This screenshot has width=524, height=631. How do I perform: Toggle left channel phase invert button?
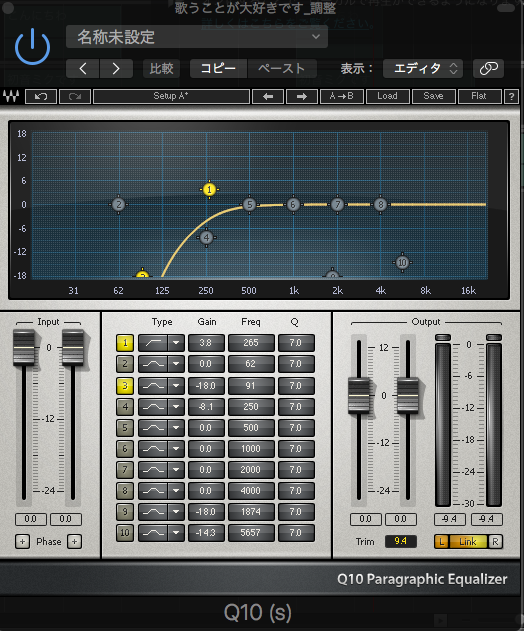tap(23, 542)
